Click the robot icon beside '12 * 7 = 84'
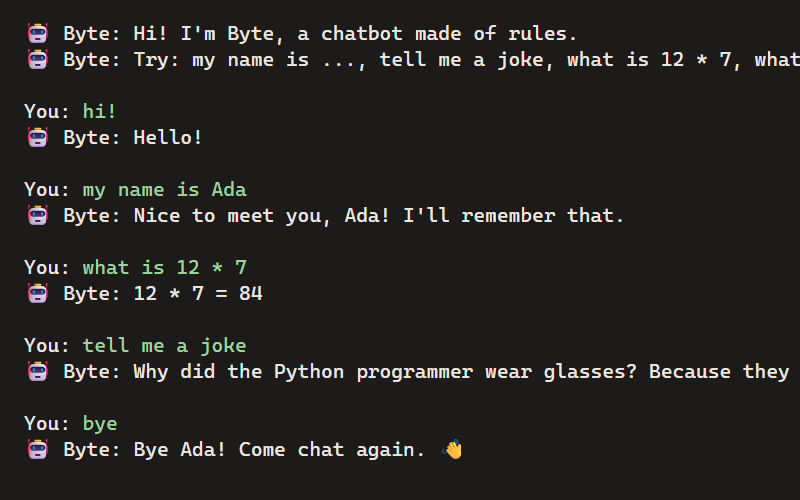800x500 pixels. pos(38,294)
